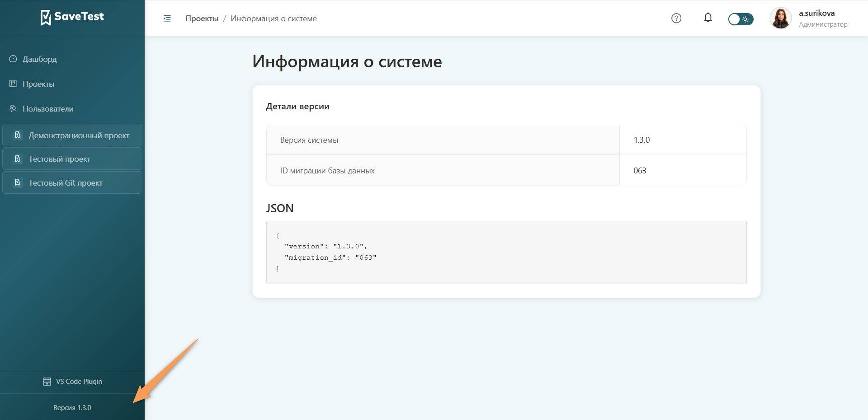The width and height of the screenshot is (868, 420).
Task: Open Демонстрационный проект
Action: [x=72, y=135]
